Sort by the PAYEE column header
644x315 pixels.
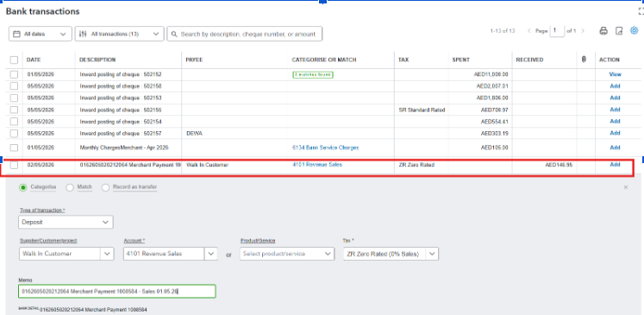coord(194,60)
